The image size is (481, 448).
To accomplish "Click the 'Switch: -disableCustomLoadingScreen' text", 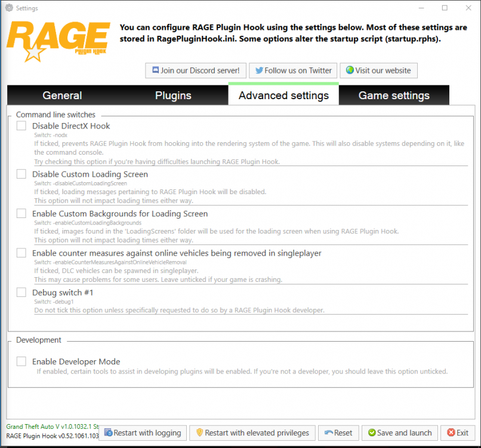I will tap(81, 183).
